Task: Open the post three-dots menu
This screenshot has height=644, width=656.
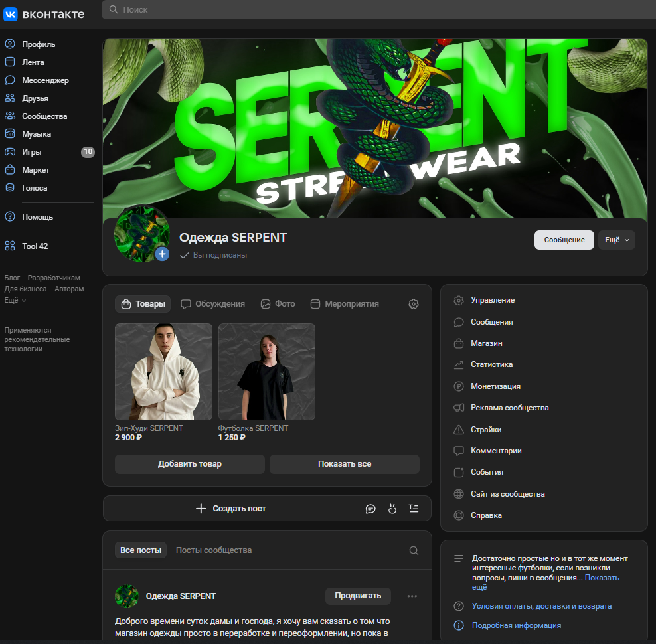Action: tap(412, 596)
